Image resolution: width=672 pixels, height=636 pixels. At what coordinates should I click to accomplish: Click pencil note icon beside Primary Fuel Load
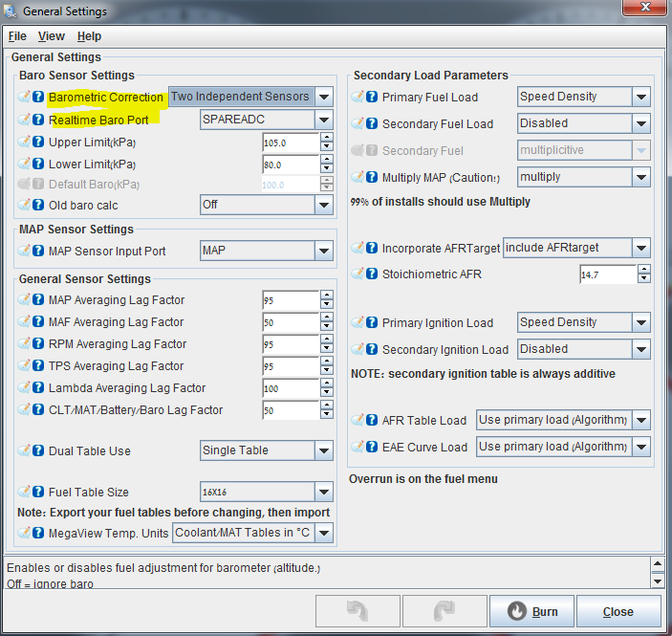(x=358, y=97)
